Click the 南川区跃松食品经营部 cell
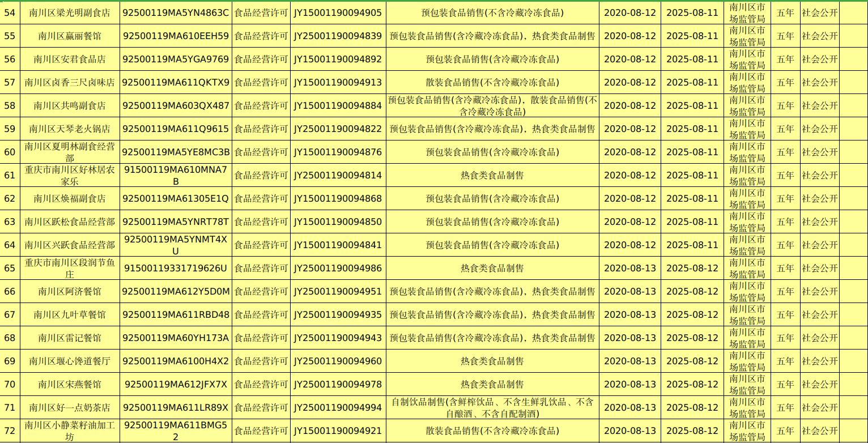This screenshot has width=868, height=443. click(70, 221)
